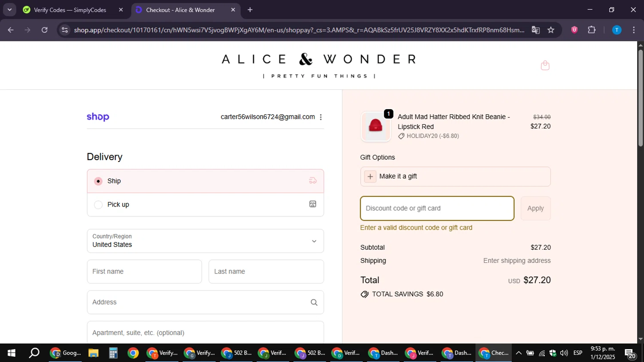Image resolution: width=644 pixels, height=362 pixels.
Task: View site information icon in address bar
Action: coord(65,30)
